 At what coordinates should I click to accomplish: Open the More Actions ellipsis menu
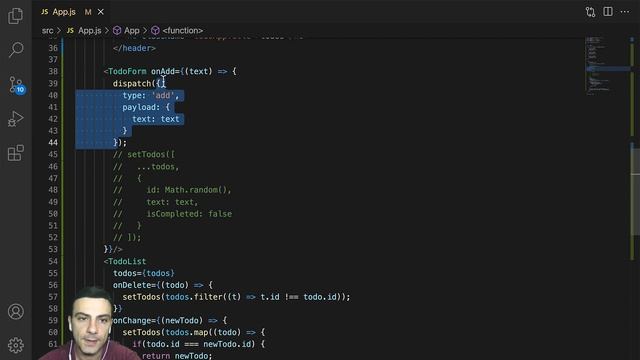tap(624, 12)
